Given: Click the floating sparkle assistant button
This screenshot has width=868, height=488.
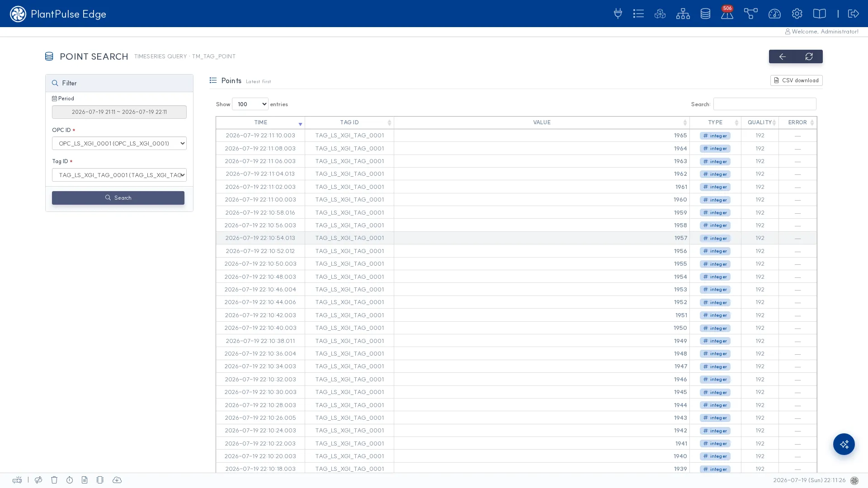Looking at the screenshot, I should click(844, 444).
